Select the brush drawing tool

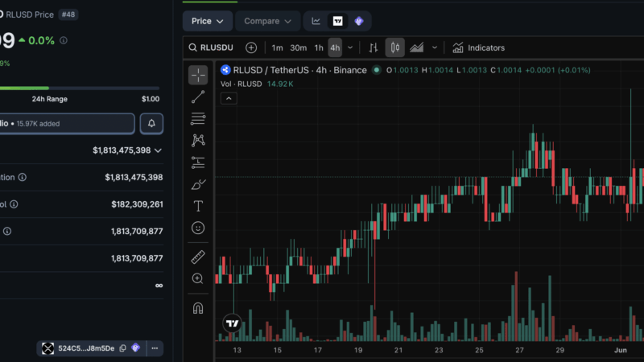coord(198,184)
